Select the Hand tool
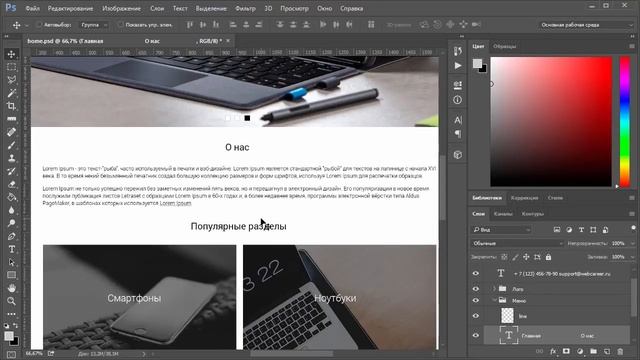 11,288
